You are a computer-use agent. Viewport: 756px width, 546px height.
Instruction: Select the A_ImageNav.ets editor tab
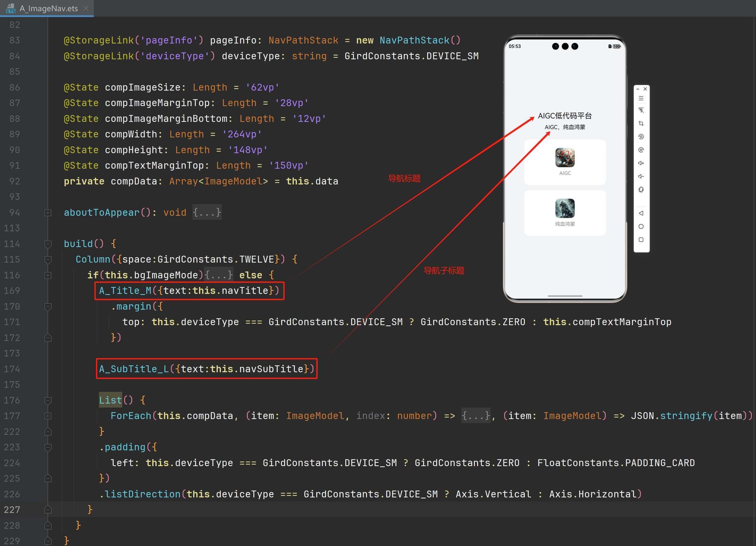click(x=47, y=8)
